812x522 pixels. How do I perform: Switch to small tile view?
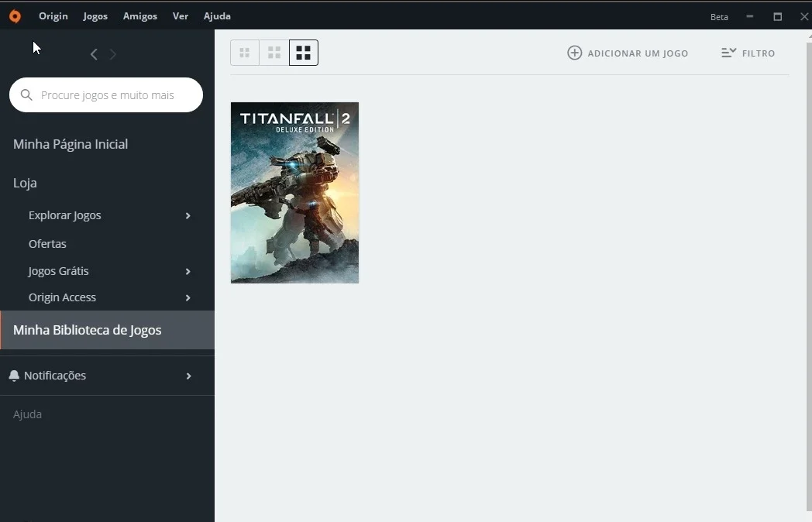tap(244, 53)
